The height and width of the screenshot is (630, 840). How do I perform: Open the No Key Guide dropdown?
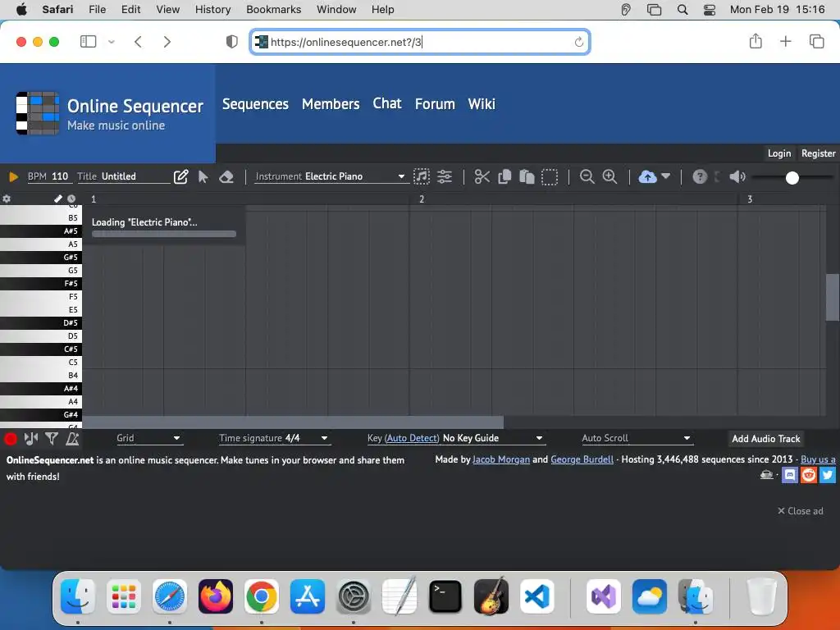coord(493,438)
